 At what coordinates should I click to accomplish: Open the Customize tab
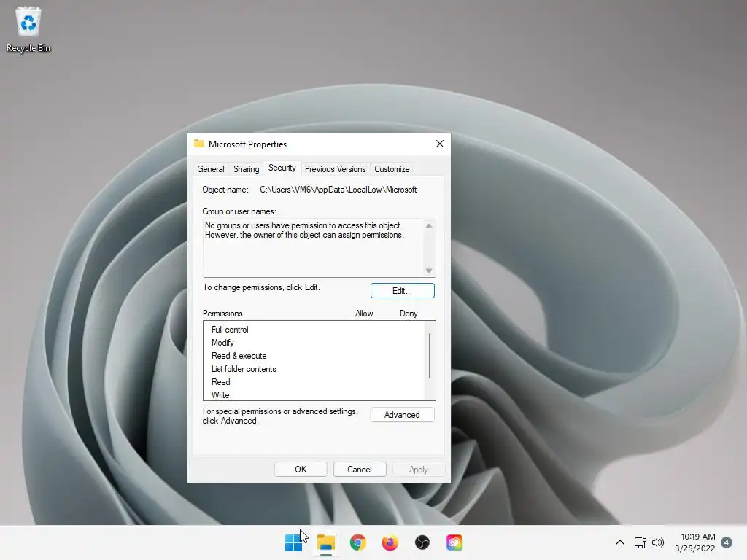coord(392,169)
